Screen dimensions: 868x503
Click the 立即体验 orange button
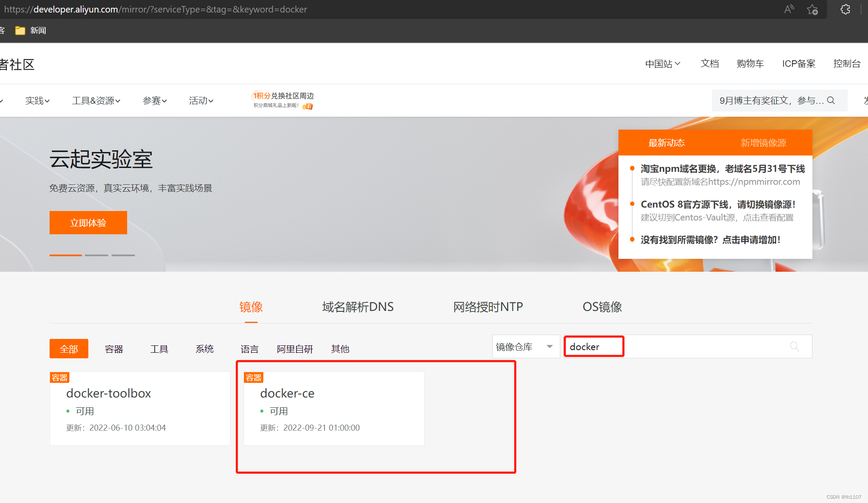[x=88, y=223]
